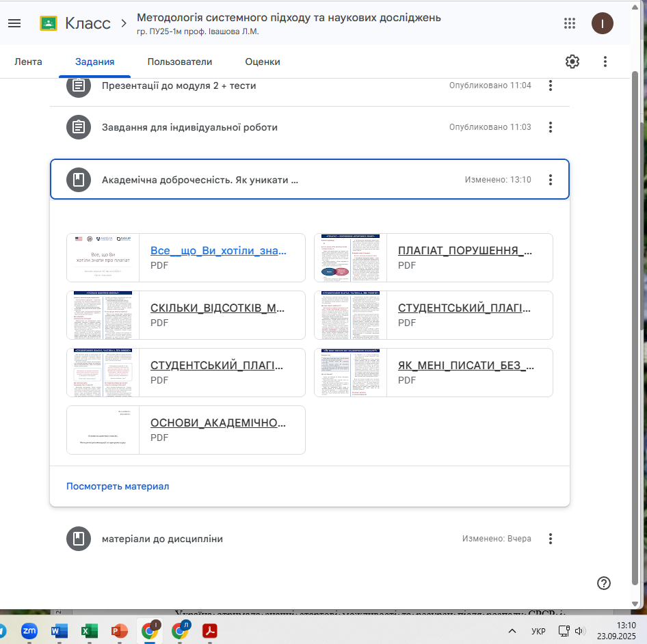
Task: Open the Все_що_Ви_хотіли_зна PDF link
Action: coord(218,251)
